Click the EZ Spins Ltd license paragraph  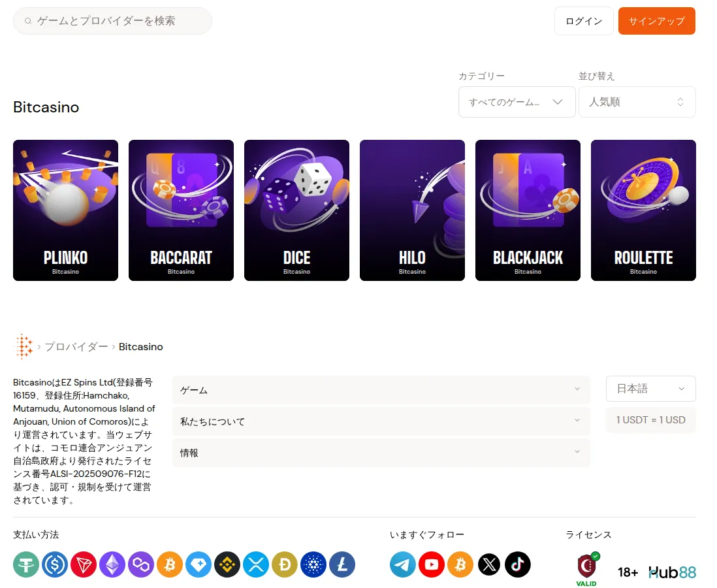pyautogui.click(x=84, y=441)
